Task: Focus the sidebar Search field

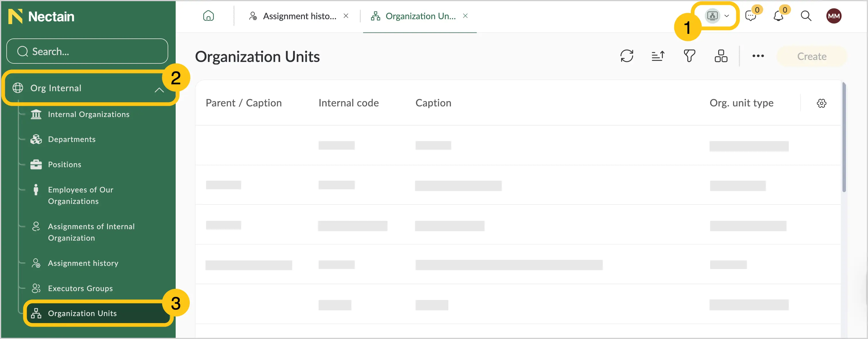Action: (87, 51)
